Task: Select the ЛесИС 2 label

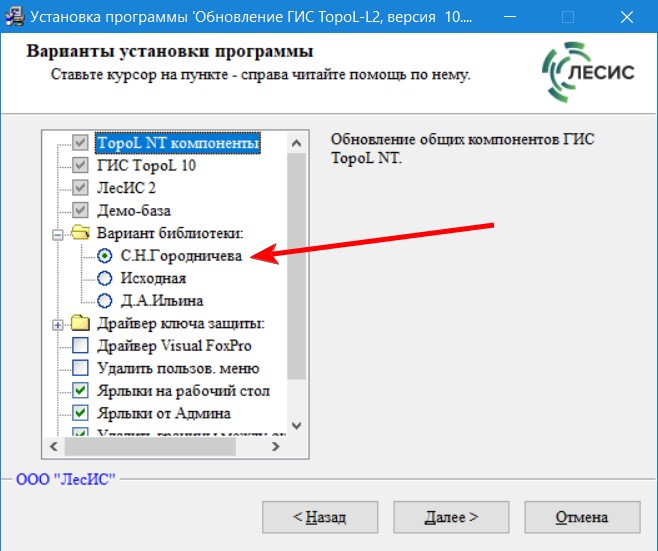Action: click(126, 188)
